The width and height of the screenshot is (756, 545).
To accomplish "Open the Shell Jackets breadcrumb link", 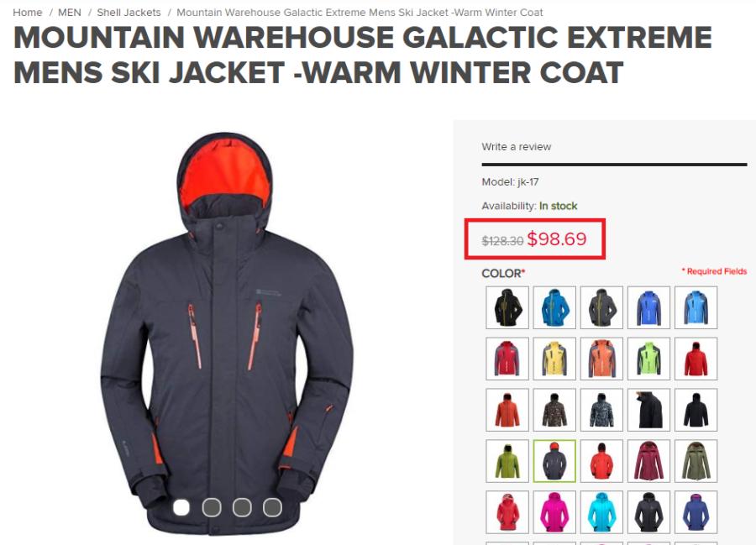I will click(x=129, y=13).
